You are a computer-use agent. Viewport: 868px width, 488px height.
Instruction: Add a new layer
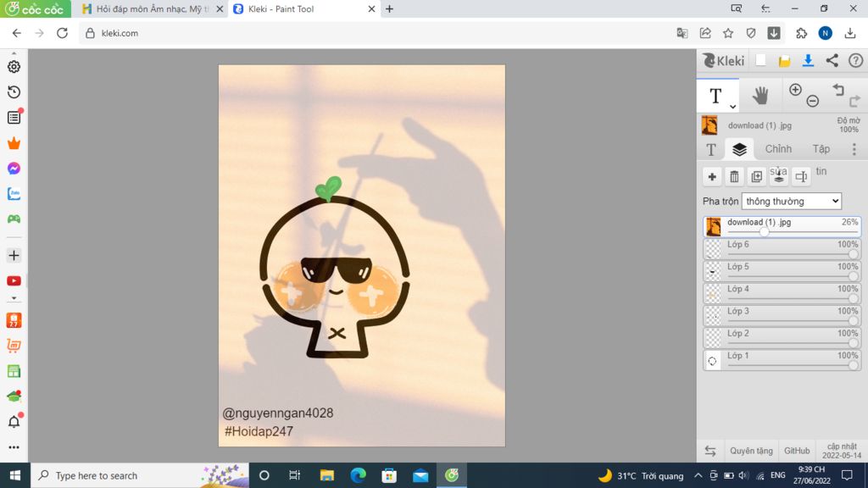712,176
